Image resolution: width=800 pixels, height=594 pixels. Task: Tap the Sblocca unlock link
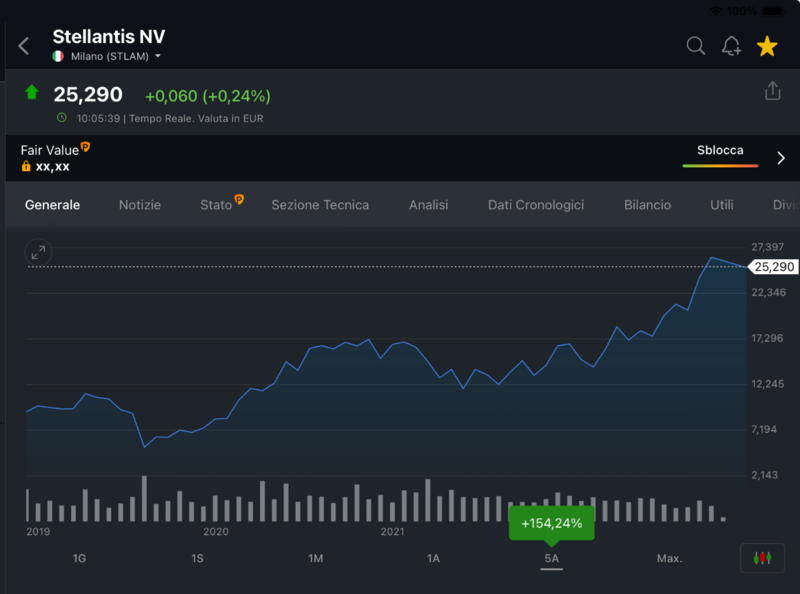tap(720, 151)
